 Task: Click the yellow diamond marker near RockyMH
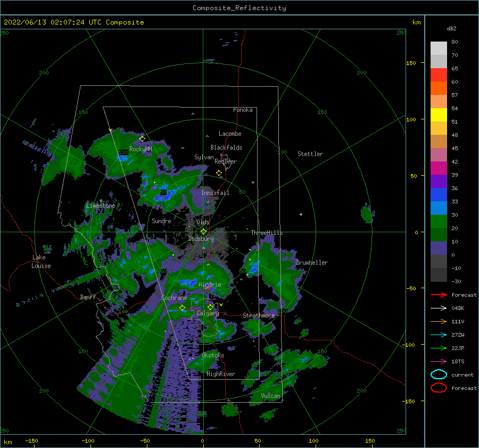coord(142,139)
